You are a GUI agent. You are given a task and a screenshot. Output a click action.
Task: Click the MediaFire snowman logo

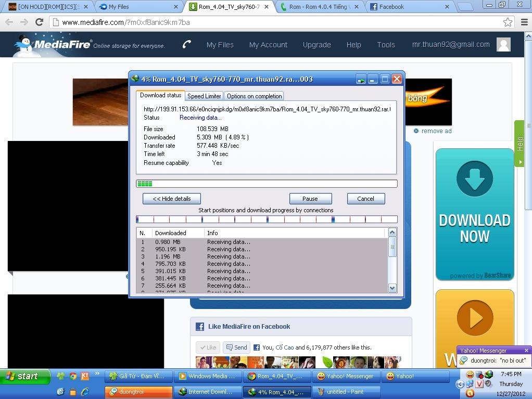pyautogui.click(x=24, y=45)
